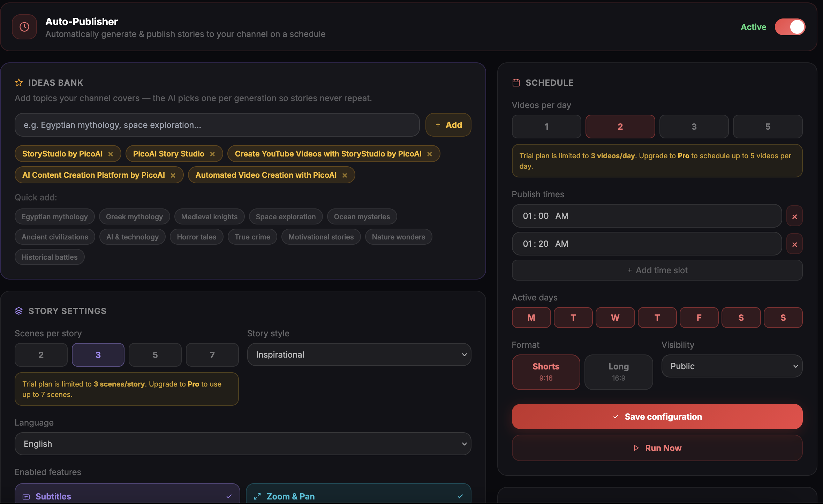Quick add AI & technology
823x504 pixels.
pos(133,237)
